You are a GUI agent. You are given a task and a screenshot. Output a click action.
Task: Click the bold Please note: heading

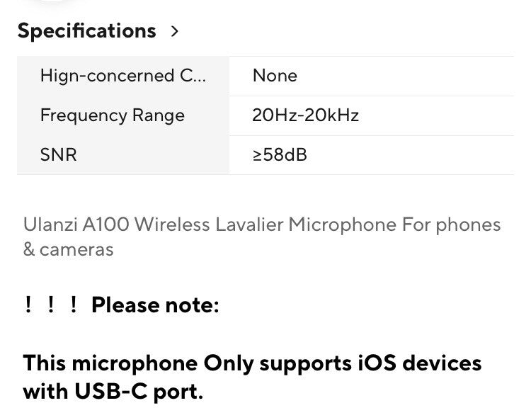click(x=155, y=306)
